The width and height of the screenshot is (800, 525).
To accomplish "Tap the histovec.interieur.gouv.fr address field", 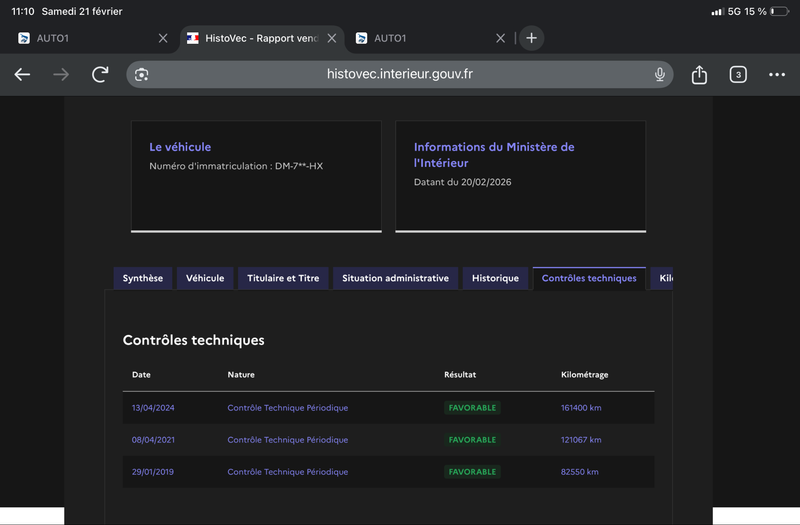I will pyautogui.click(x=400, y=75).
